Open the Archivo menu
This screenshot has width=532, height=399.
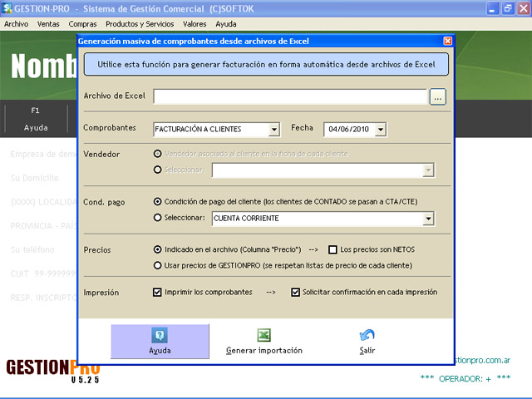(x=17, y=24)
